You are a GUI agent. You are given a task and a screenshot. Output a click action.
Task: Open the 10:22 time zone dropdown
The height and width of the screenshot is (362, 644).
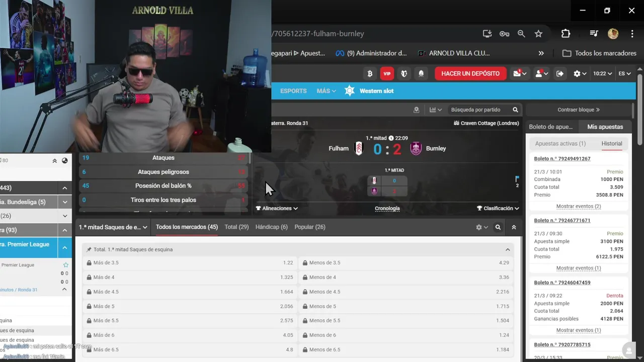pos(602,73)
